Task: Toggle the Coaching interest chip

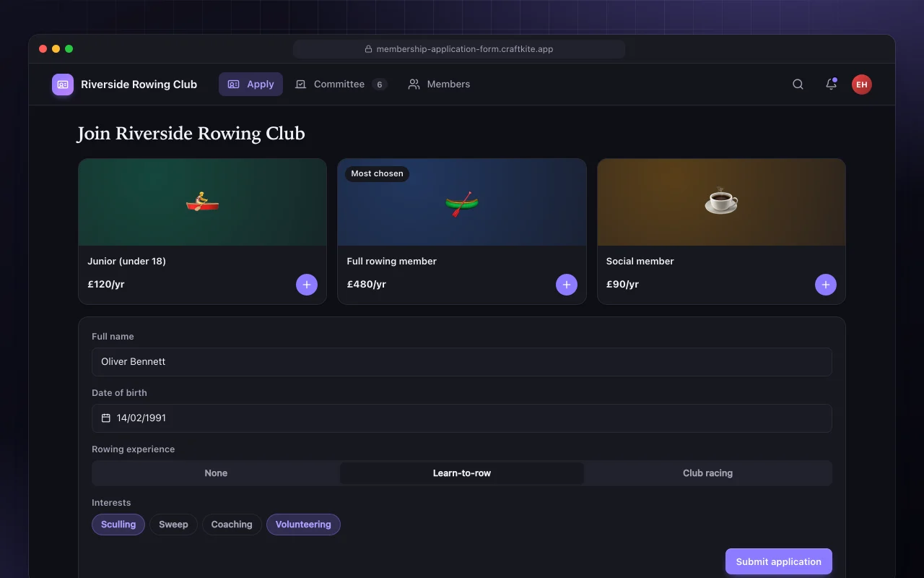Action: click(232, 525)
